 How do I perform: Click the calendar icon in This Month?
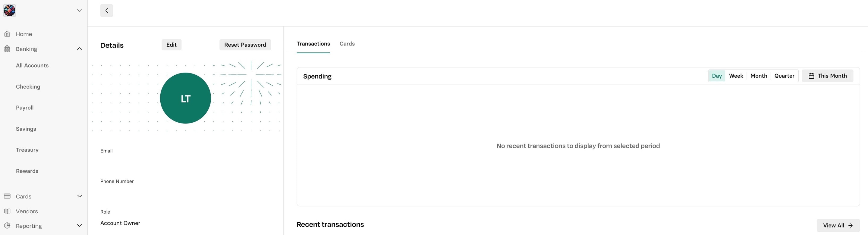[811, 76]
